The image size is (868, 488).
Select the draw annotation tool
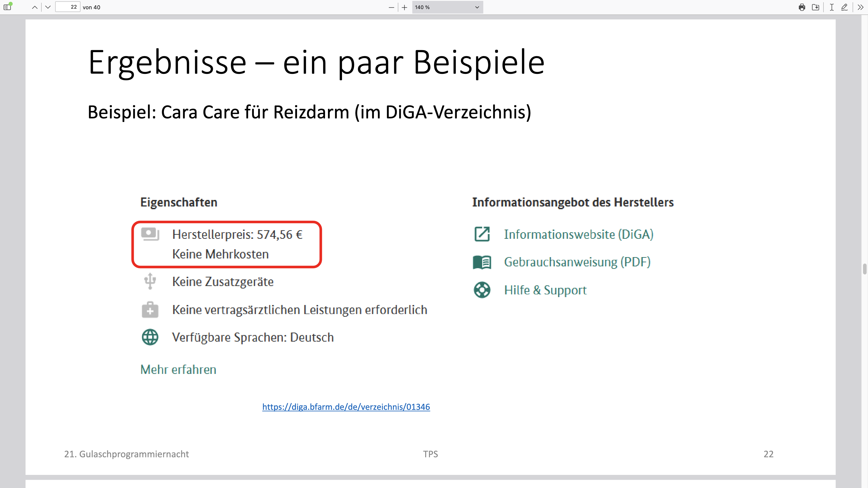coord(844,7)
